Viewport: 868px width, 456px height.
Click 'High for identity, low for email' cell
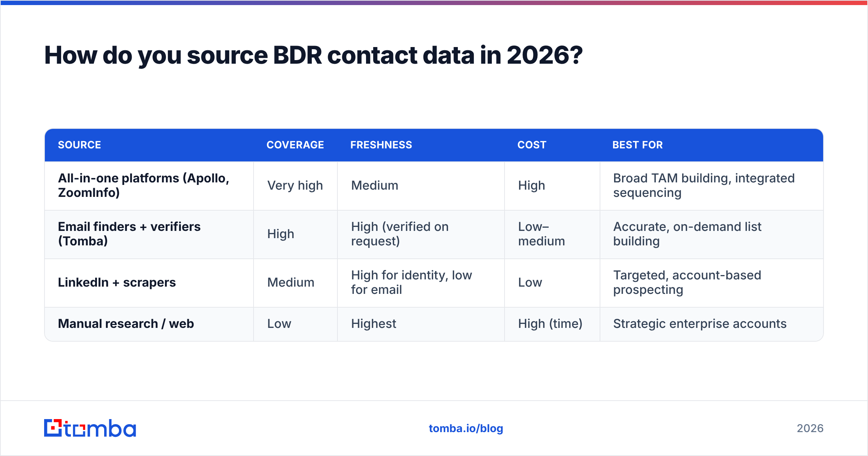click(421, 283)
